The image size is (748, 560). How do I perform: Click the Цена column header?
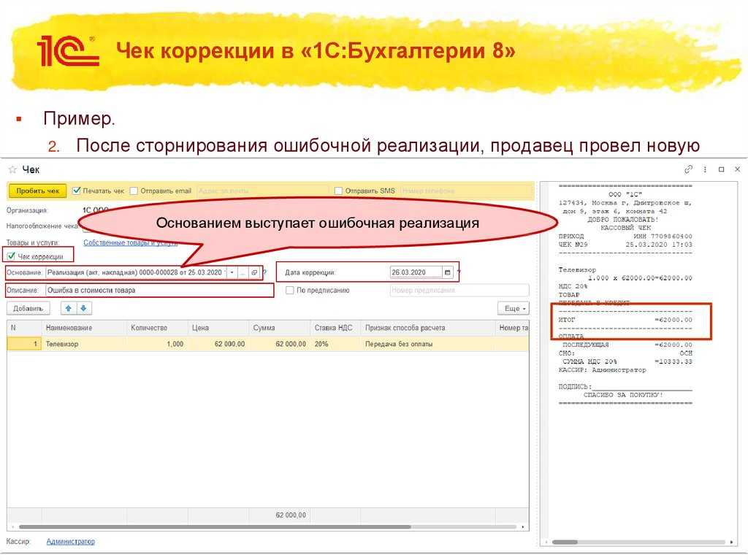point(218,328)
